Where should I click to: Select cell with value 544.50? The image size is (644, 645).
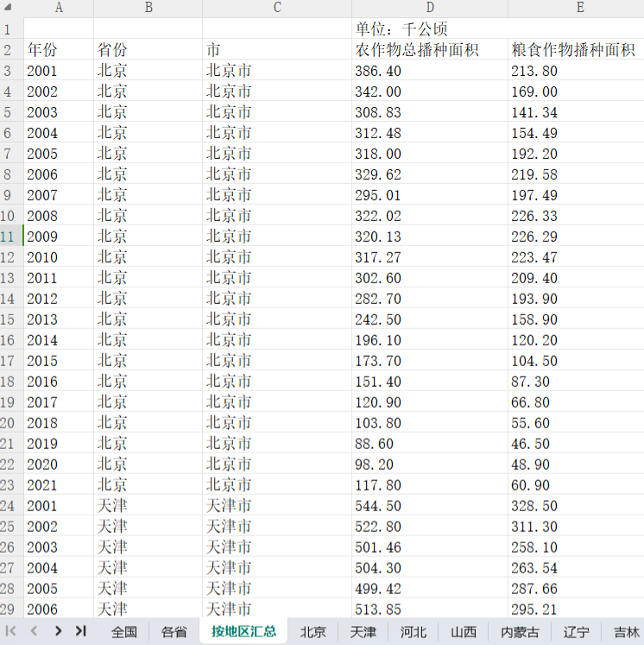[430, 505]
